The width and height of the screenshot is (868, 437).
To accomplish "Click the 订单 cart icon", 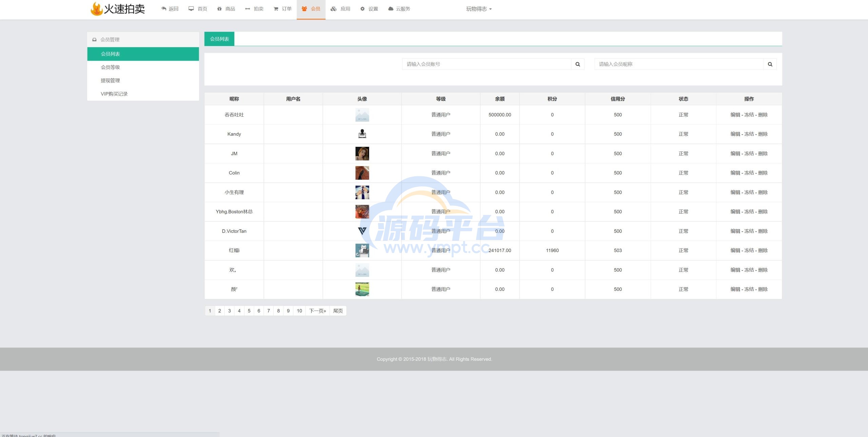I will (x=276, y=9).
